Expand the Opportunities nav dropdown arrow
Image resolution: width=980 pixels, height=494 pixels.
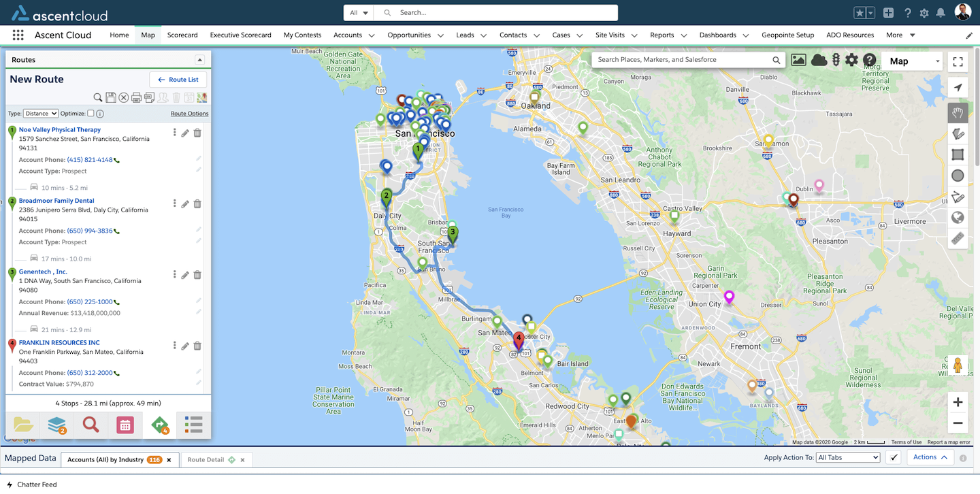click(440, 35)
